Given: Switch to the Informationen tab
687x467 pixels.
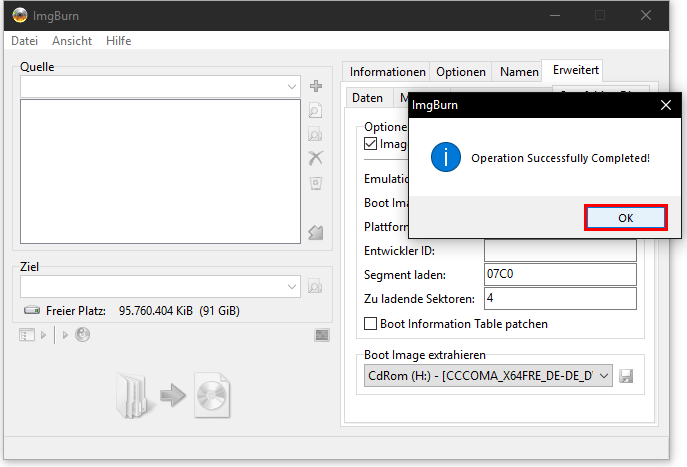Looking at the screenshot, I should [x=387, y=72].
